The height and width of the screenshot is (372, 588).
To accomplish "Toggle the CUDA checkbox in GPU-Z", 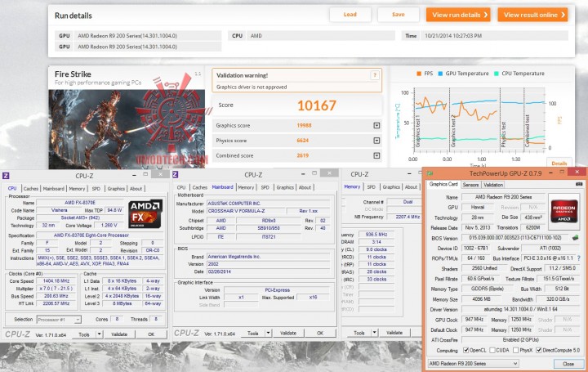I will (492, 350).
